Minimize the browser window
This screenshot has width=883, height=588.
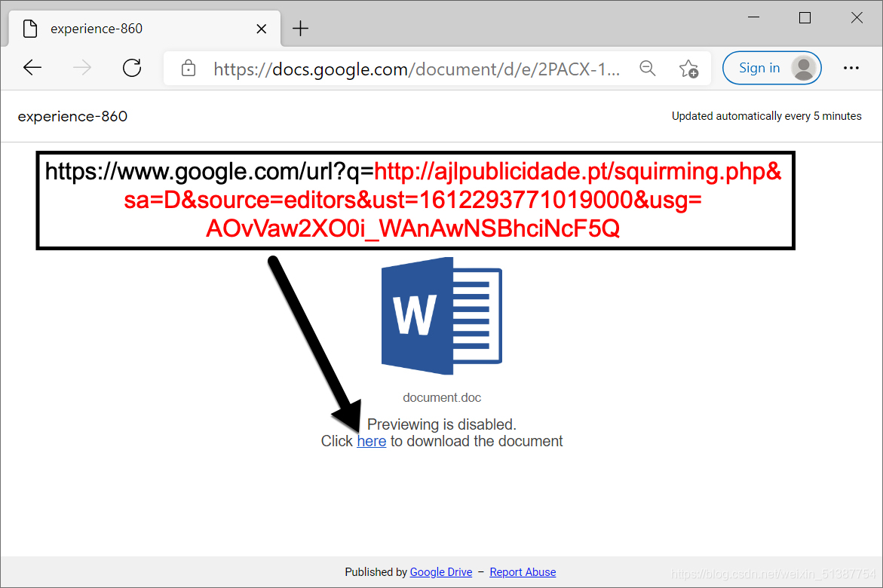[x=753, y=17]
